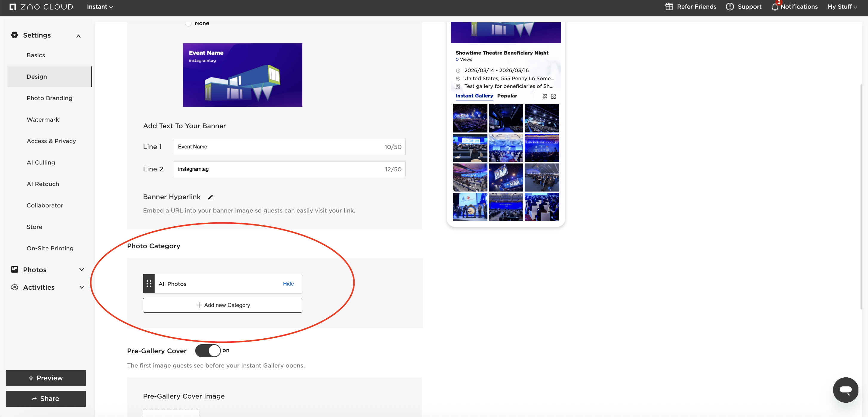Click the Preview button

(46, 378)
